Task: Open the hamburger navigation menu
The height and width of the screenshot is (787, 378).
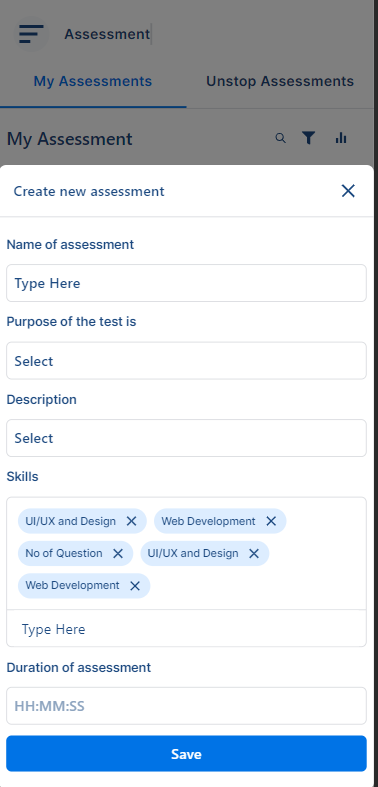Action: pos(31,34)
